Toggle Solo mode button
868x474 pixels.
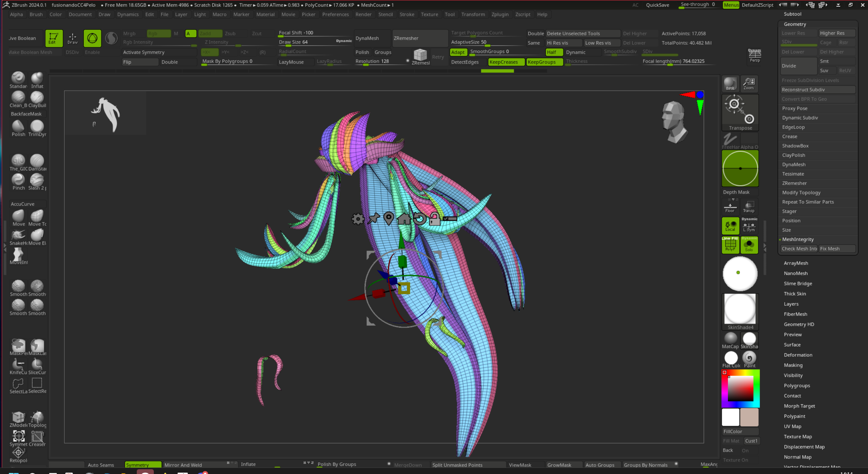tap(749, 245)
